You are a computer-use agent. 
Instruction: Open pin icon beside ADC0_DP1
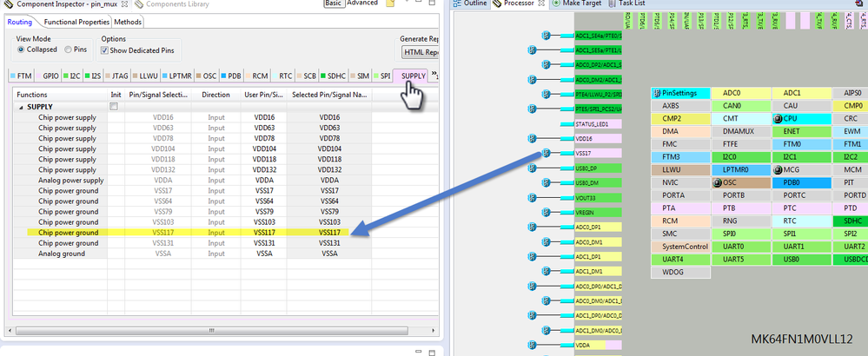532,227
